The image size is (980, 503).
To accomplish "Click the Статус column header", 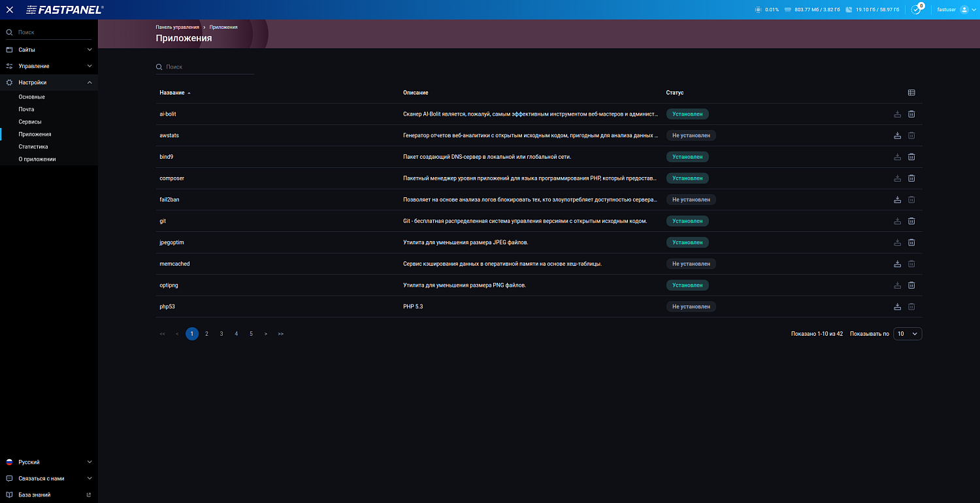I will coord(675,93).
